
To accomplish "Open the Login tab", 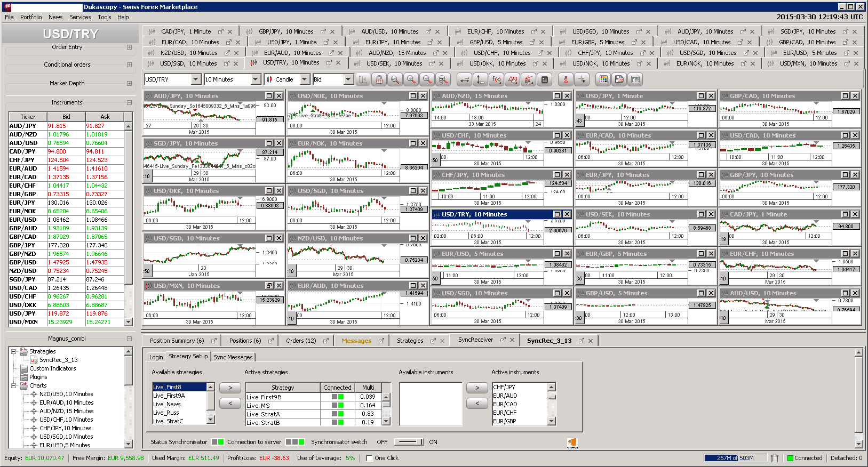I will pos(156,357).
